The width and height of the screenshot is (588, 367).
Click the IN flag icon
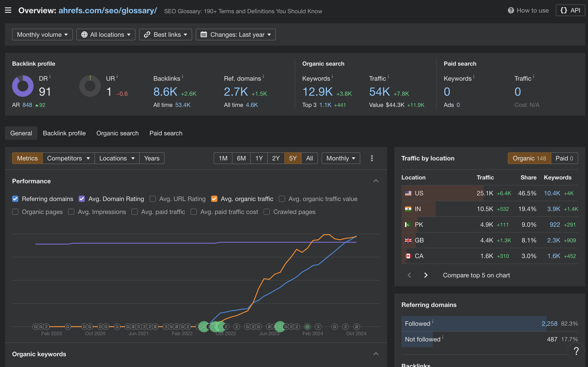point(408,209)
